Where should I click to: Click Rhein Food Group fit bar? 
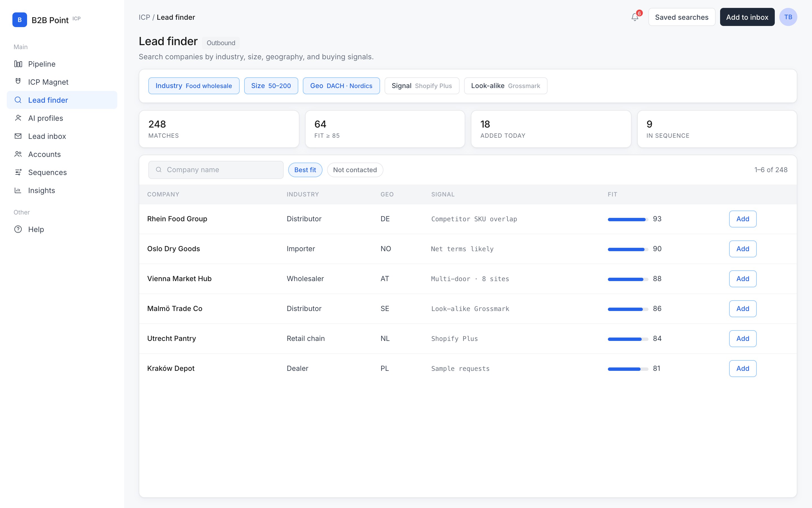point(628,219)
